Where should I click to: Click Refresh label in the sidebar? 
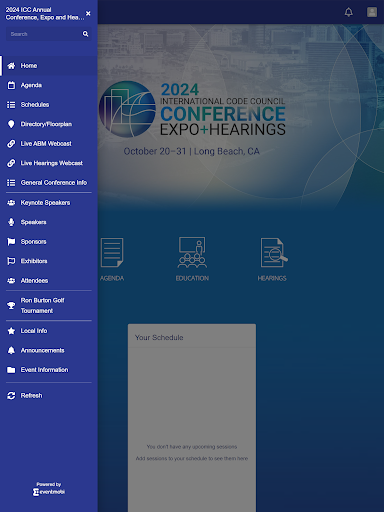pos(32,396)
